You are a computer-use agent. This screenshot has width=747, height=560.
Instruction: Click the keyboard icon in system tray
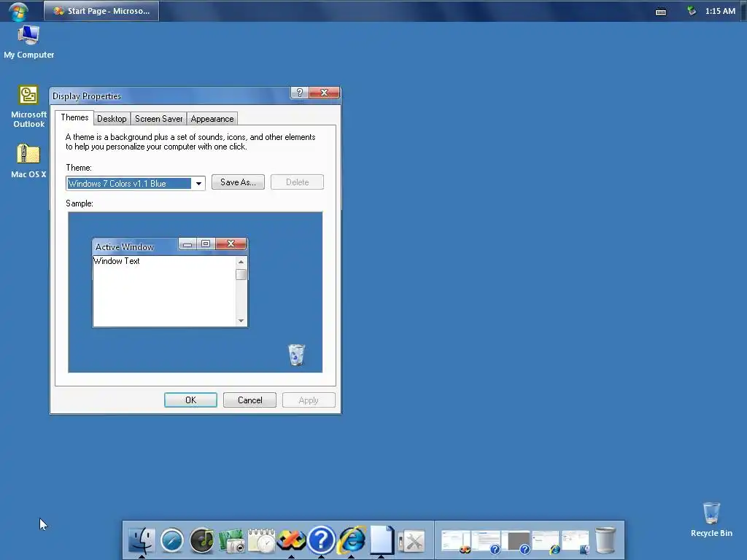pyautogui.click(x=661, y=12)
